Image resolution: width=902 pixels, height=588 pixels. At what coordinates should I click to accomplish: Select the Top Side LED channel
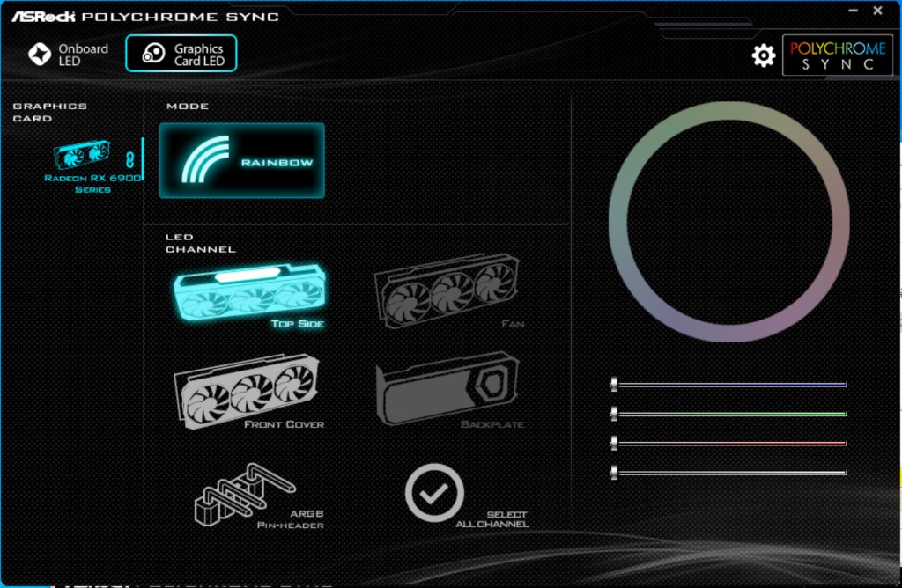click(249, 297)
